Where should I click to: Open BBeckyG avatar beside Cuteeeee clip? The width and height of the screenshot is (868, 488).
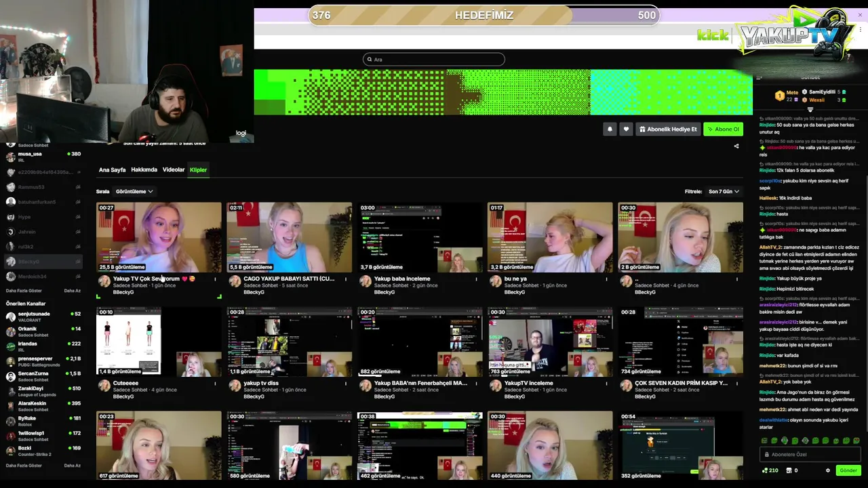(104, 386)
